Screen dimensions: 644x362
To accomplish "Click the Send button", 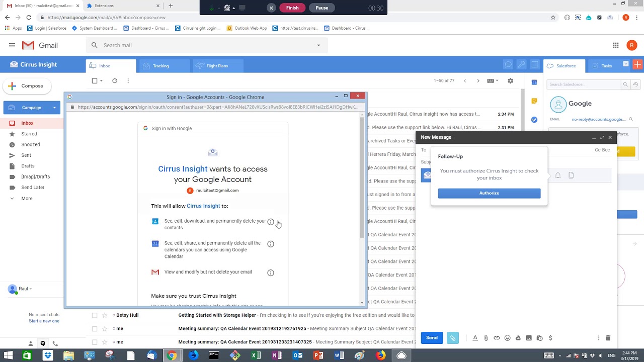I will 432,338.
